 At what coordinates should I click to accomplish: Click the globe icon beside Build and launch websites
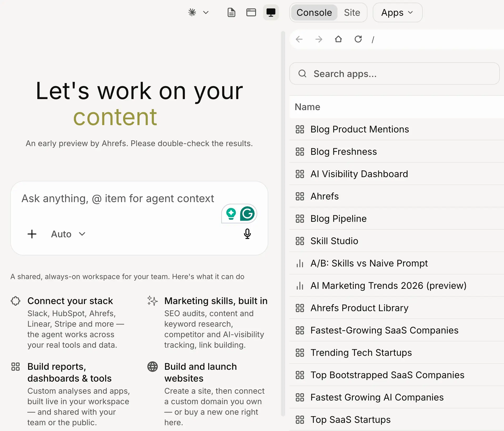pyautogui.click(x=153, y=367)
